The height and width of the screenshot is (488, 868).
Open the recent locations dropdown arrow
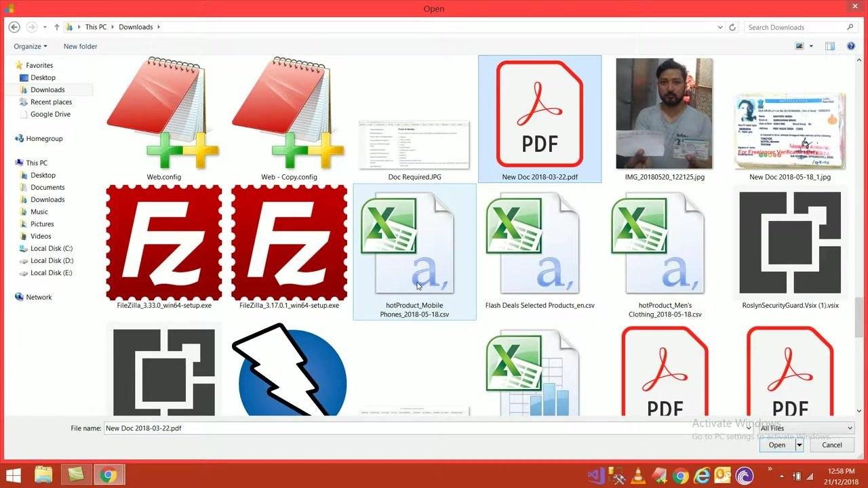coord(45,27)
